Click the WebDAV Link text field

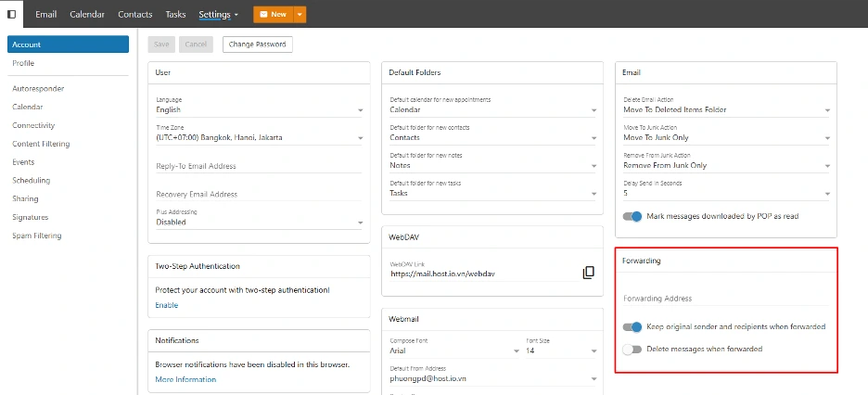pyautogui.click(x=483, y=273)
